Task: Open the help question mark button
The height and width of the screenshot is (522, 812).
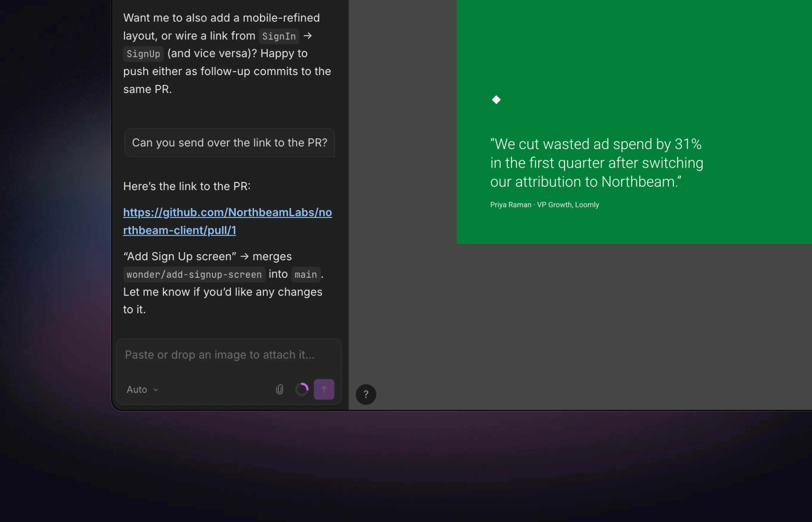Action: point(366,394)
